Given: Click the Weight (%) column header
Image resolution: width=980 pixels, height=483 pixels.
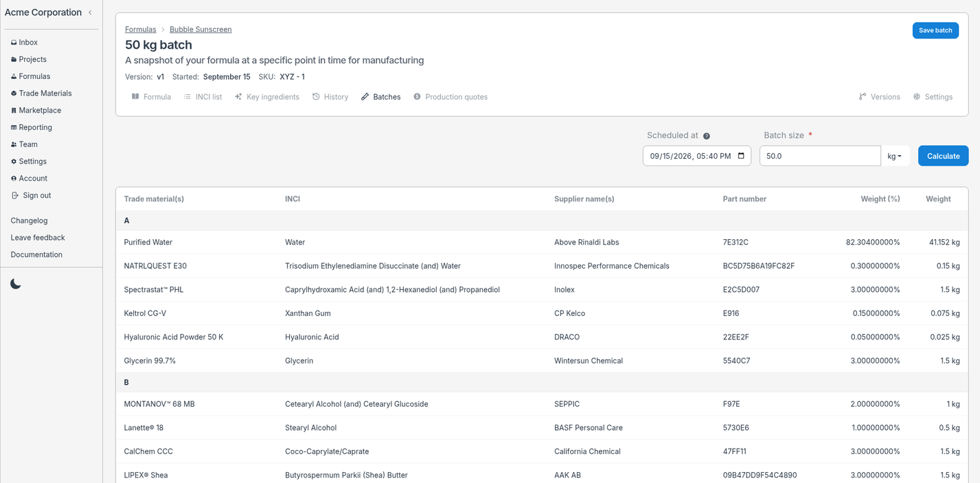Looking at the screenshot, I should click(880, 199).
